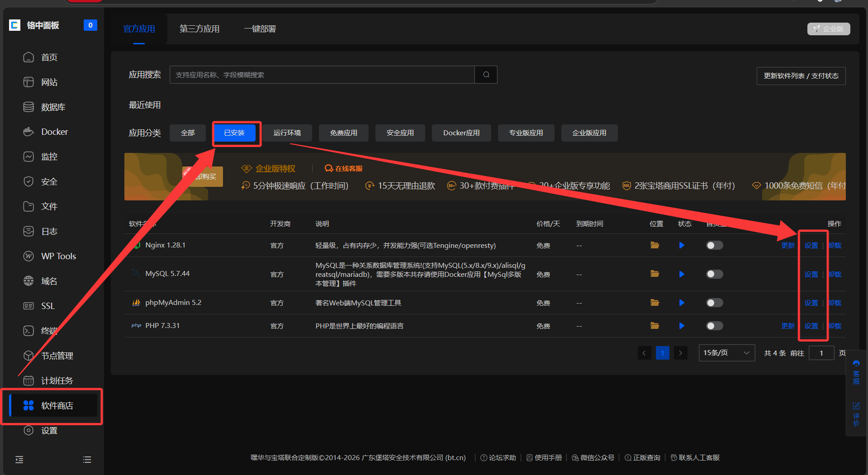868x475 pixels.
Task: Click the 正版查询 footer link
Action: coord(642,458)
